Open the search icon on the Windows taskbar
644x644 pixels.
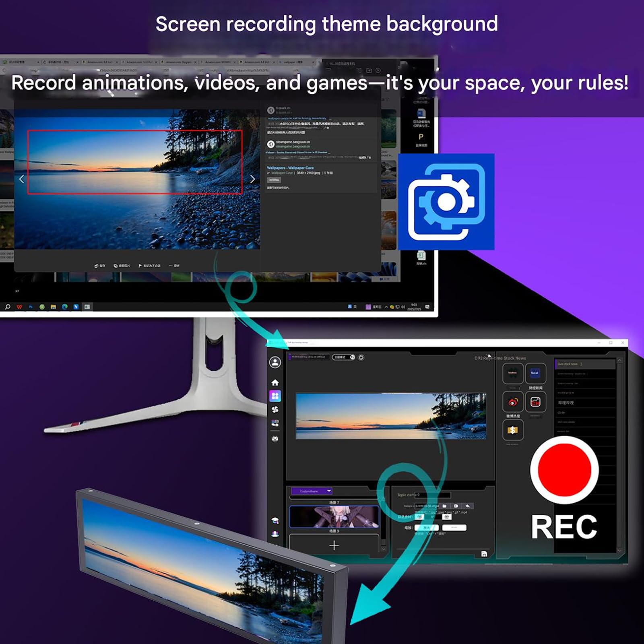click(8, 307)
